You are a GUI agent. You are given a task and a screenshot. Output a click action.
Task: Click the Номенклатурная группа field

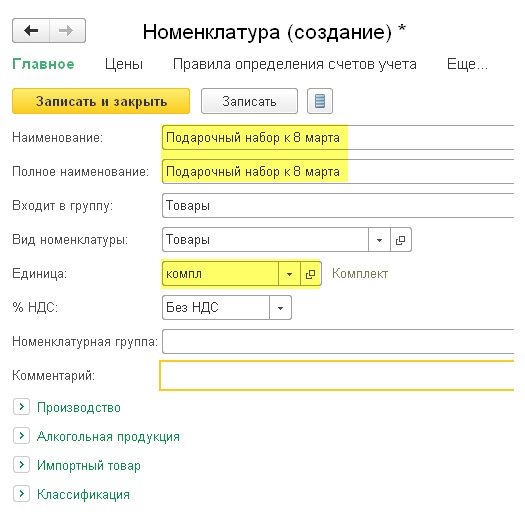(338, 342)
